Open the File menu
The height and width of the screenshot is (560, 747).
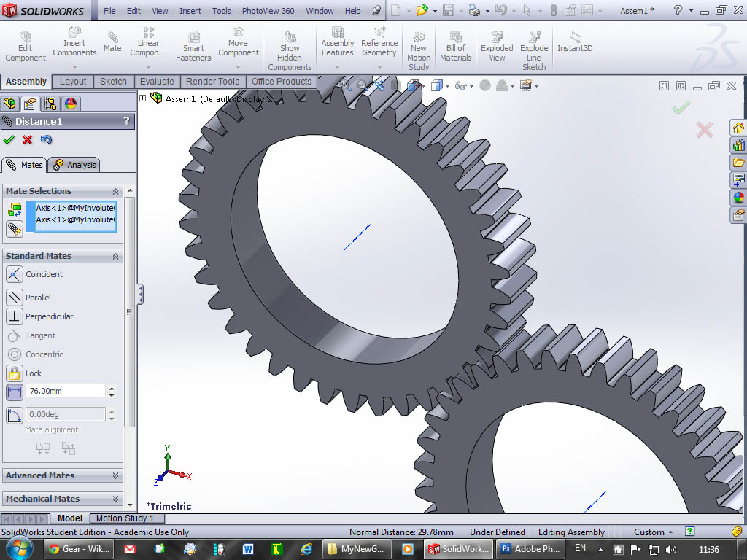coord(109,10)
